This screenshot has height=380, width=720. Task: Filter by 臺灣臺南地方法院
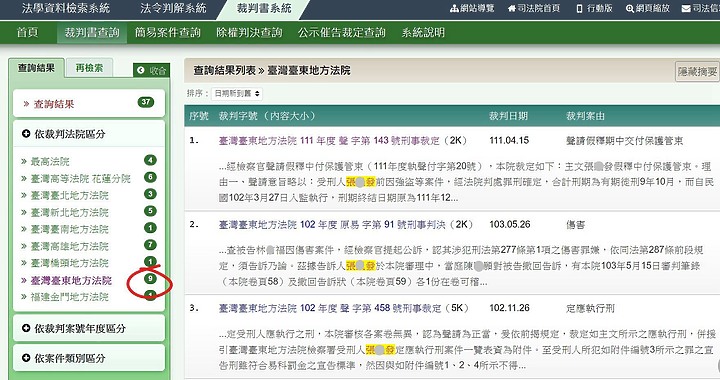pyautogui.click(x=70, y=229)
